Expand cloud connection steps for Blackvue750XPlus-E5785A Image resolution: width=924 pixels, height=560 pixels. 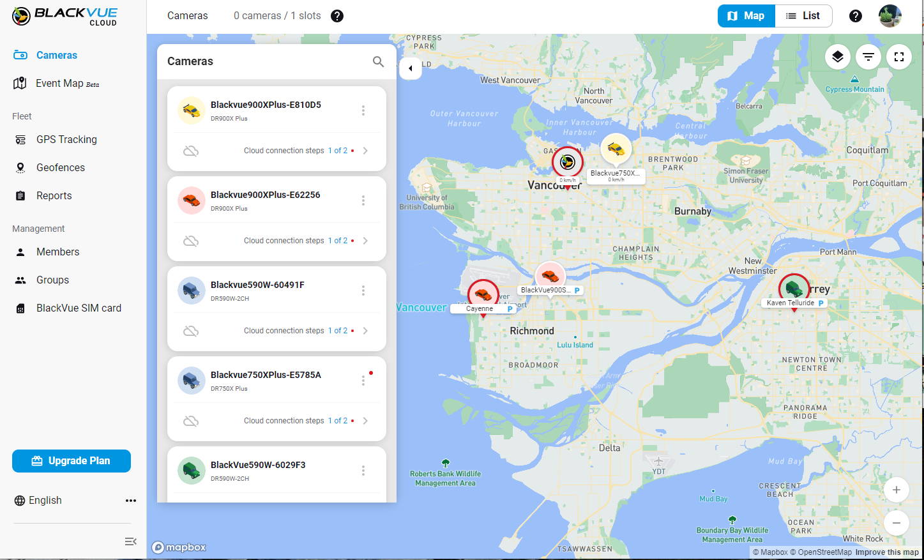tap(365, 421)
